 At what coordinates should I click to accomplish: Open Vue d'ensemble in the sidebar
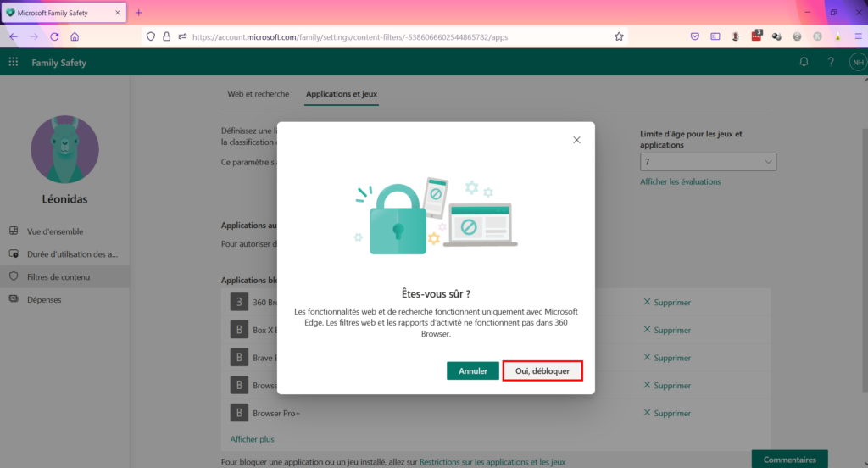tap(64, 231)
